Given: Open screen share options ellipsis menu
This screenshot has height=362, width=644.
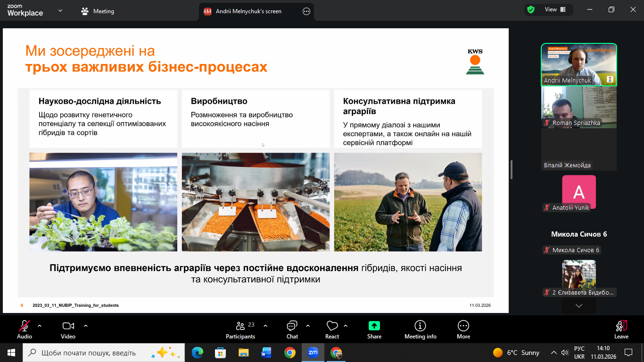Looking at the screenshot, I should click(x=306, y=11).
